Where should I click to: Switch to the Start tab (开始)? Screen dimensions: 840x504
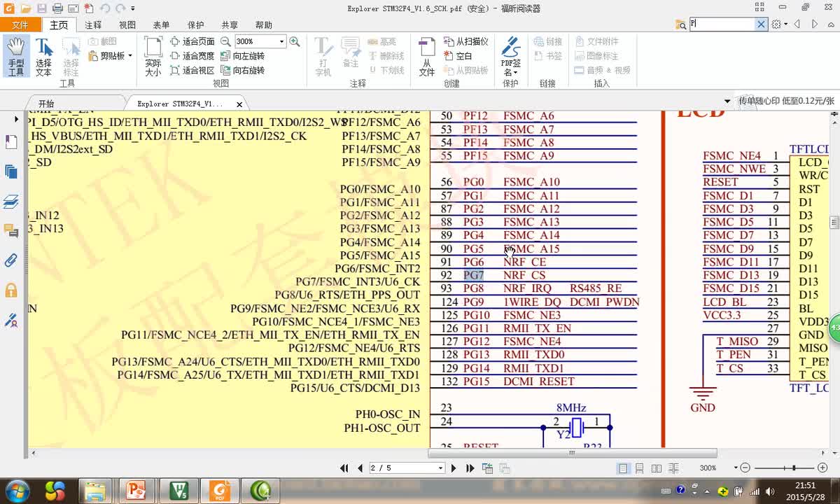pos(46,104)
